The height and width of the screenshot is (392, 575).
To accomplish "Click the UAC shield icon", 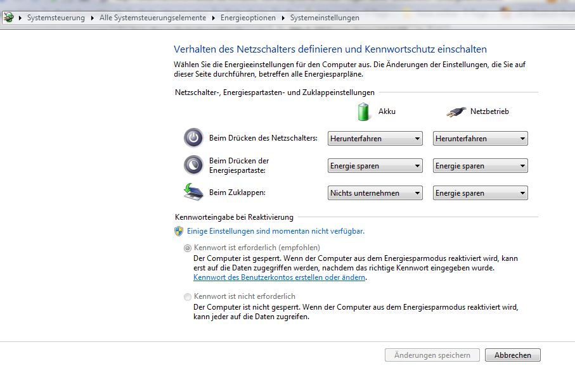I will coord(179,231).
